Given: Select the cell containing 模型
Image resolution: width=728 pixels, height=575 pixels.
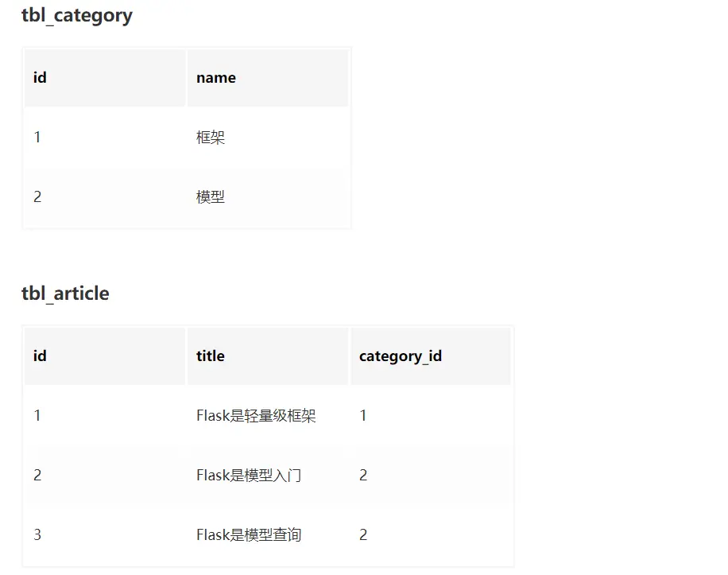Looking at the screenshot, I should coord(268,197).
